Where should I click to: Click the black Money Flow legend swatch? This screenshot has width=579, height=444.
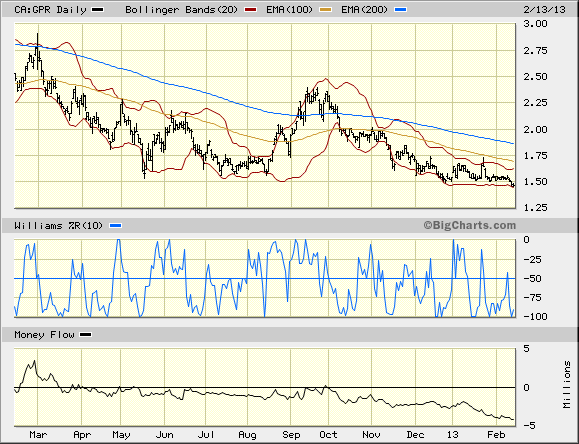coord(86,335)
